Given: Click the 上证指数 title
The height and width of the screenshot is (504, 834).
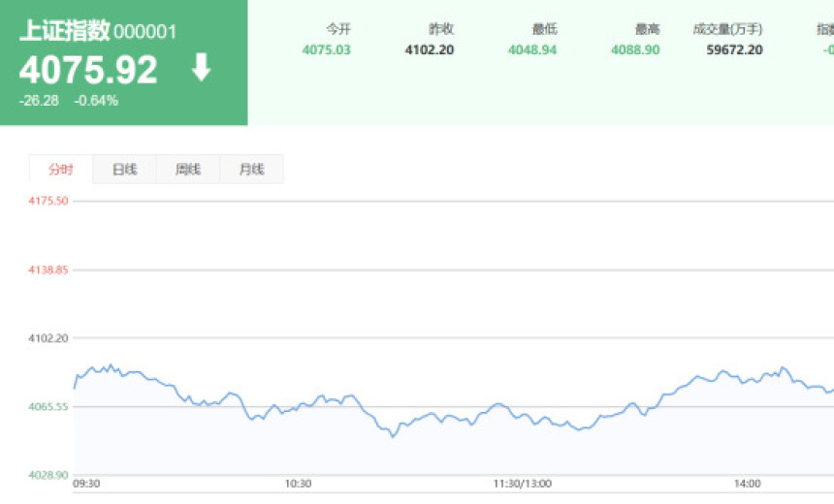Looking at the screenshot, I should (x=64, y=31).
